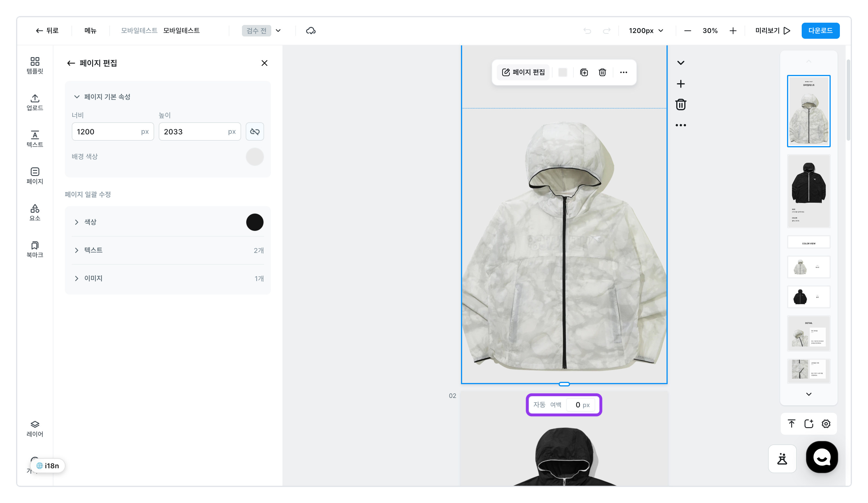
Task: Pick the 배경 색상 background color swatch
Action: (x=255, y=157)
